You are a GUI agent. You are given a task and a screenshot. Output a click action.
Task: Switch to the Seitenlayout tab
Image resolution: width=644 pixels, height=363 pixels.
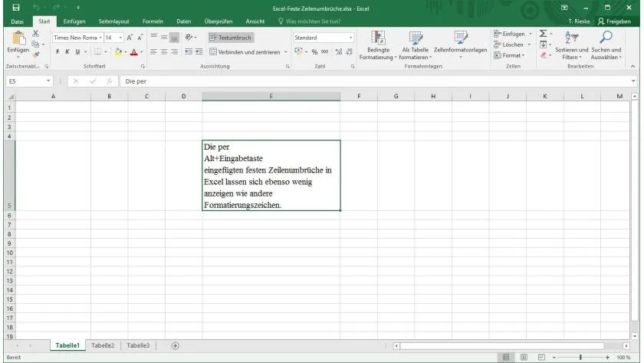click(x=113, y=21)
